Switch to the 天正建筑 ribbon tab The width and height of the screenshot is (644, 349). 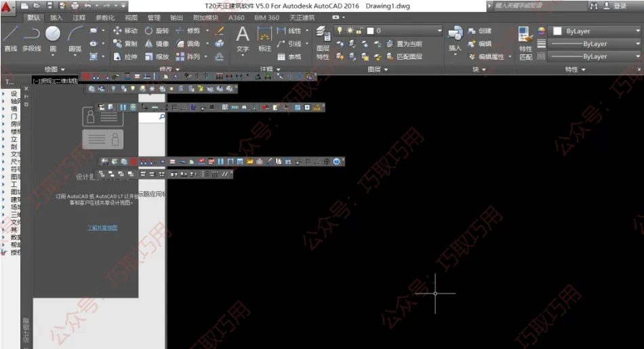(x=302, y=17)
